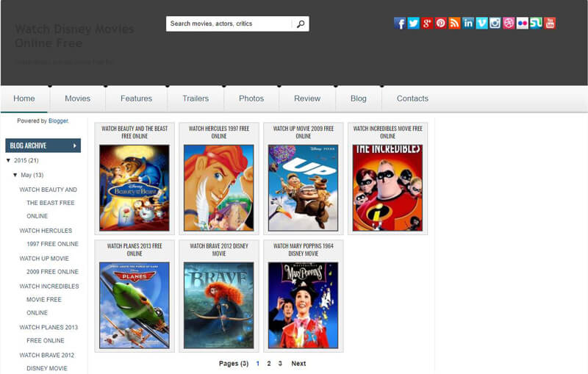Open Watch Disney Movies Online Free site title
Screen dimensions: 588x374
pos(74,36)
